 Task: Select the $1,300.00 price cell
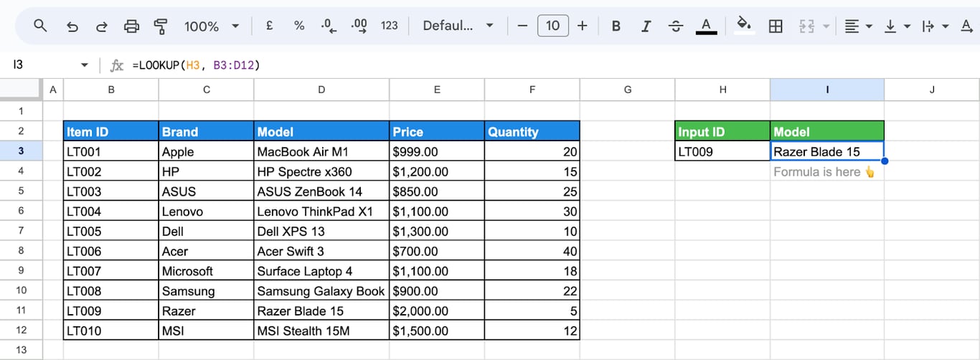[x=437, y=231]
